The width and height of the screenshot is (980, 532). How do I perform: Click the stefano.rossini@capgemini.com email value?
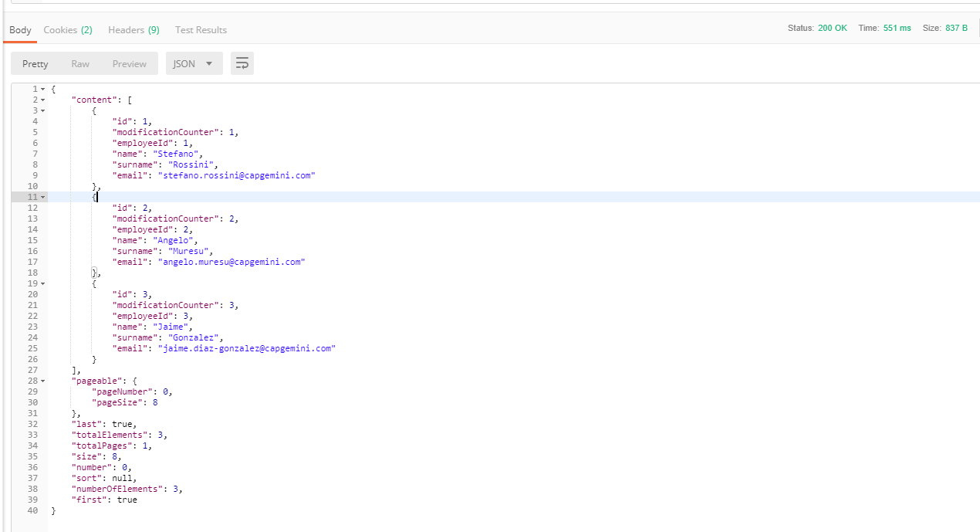coord(237,175)
